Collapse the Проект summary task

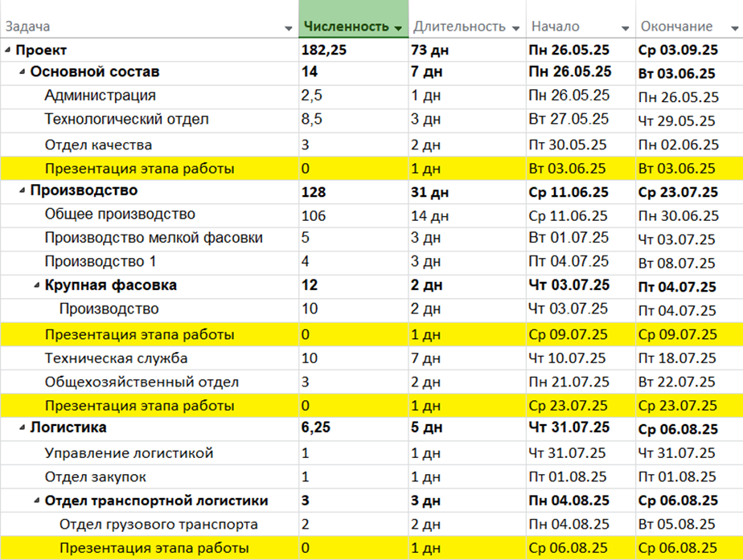click(8, 50)
